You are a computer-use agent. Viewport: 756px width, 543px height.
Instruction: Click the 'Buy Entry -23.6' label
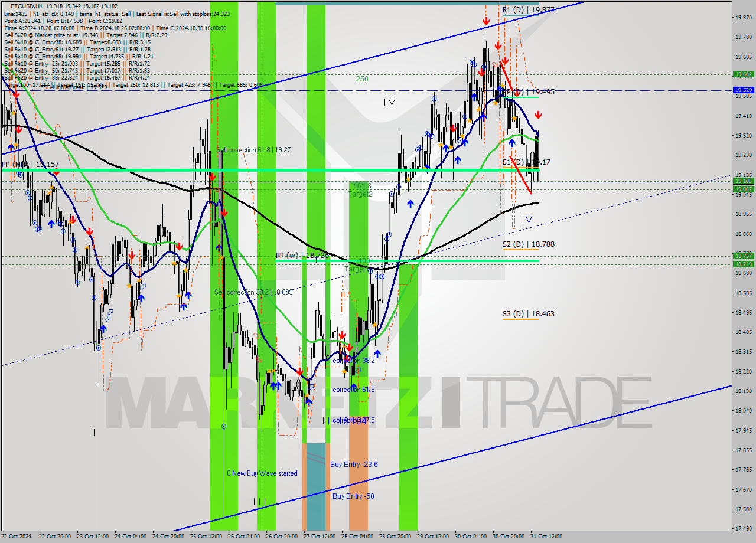(354, 465)
